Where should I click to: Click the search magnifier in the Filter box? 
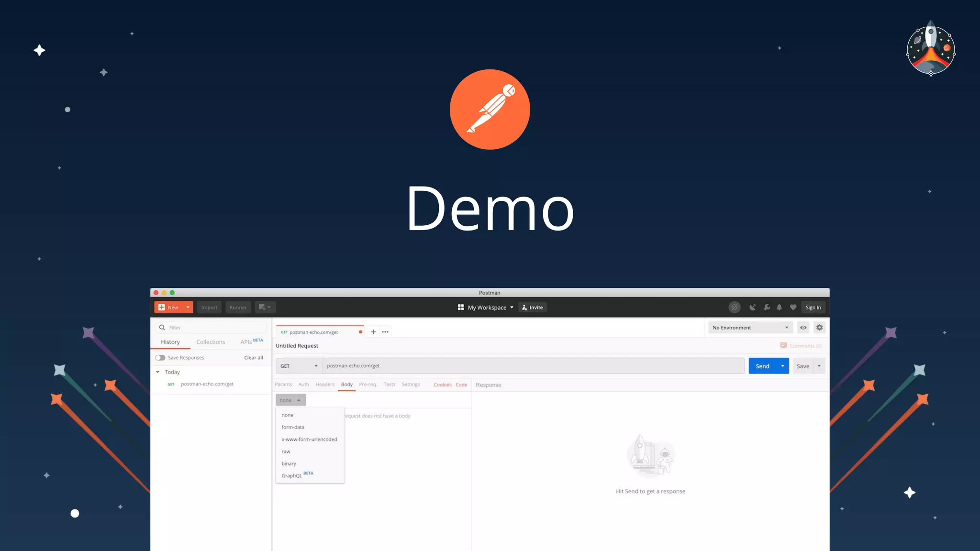pyautogui.click(x=162, y=328)
